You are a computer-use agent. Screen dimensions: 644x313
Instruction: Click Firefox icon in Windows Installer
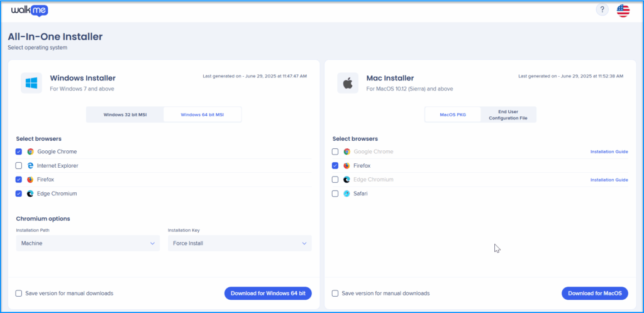point(30,180)
